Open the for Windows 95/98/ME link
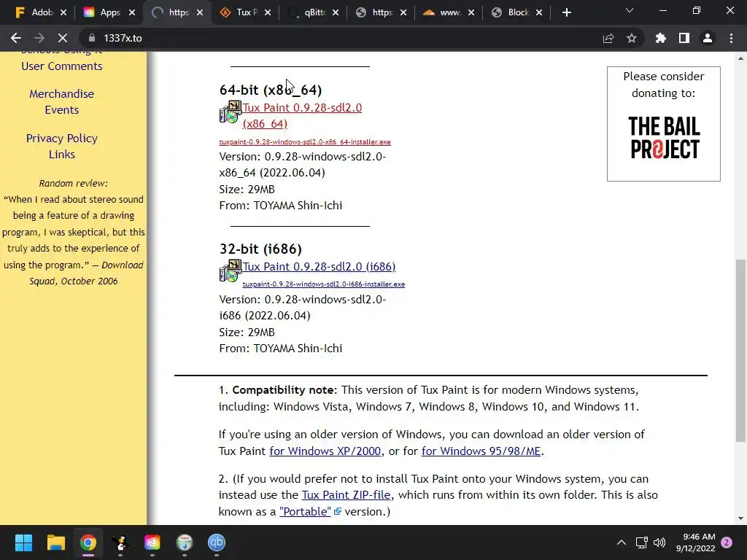 pyautogui.click(x=481, y=451)
